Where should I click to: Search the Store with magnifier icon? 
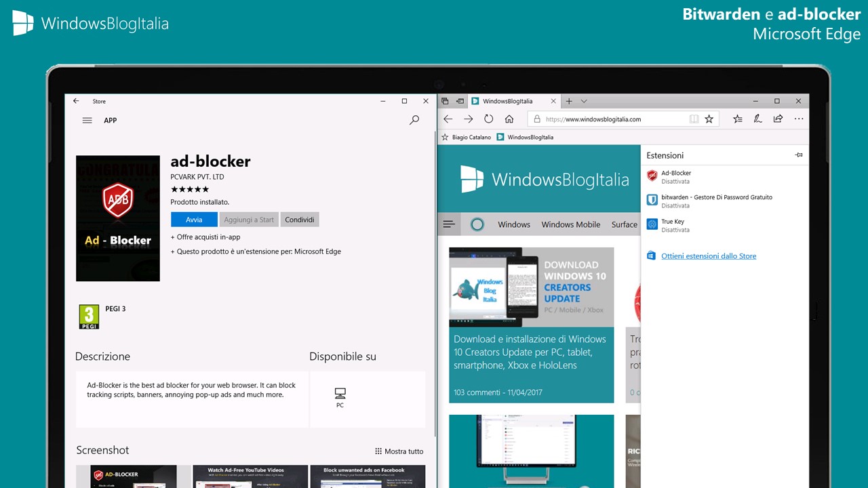coord(414,120)
